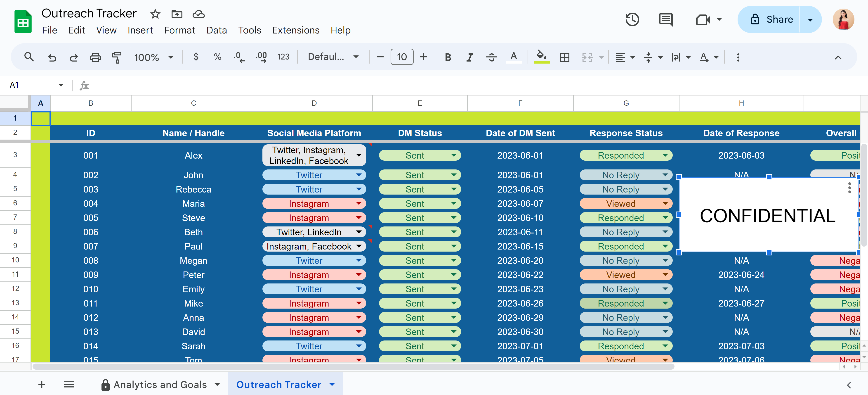The image size is (868, 395).
Task: Click the strikethrough formatting icon
Action: click(x=491, y=57)
